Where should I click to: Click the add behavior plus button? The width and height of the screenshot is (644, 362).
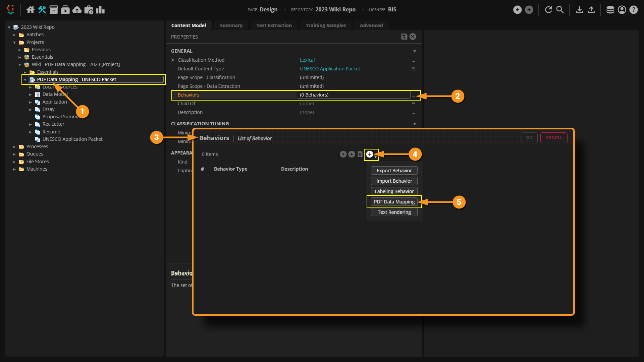pyautogui.click(x=369, y=154)
